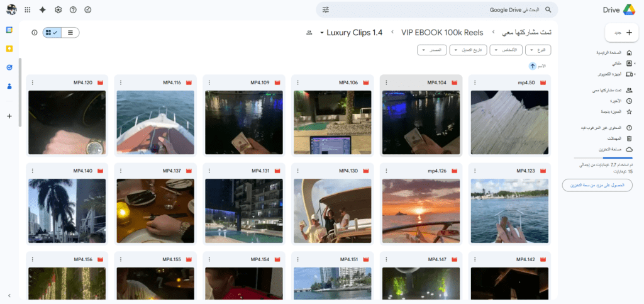Screen dimensions: 644x304
Task: Click the New (جديد) button
Action: pyautogui.click(x=621, y=33)
